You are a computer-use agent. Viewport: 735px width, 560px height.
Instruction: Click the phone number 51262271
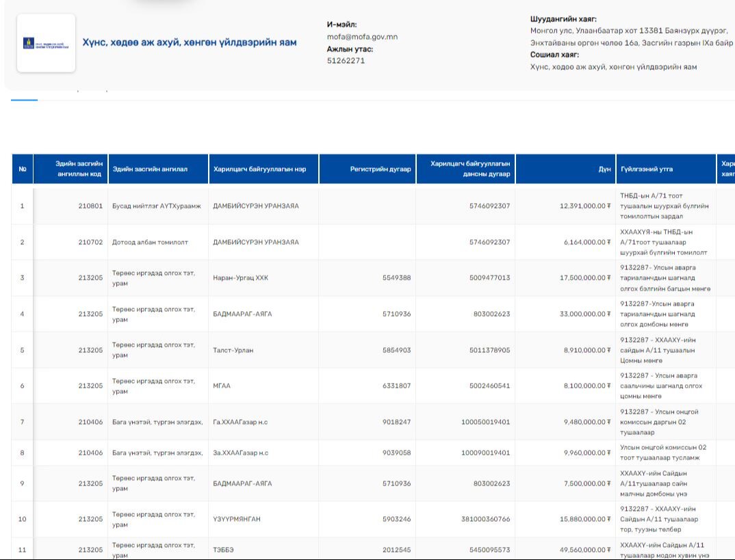pyautogui.click(x=346, y=61)
